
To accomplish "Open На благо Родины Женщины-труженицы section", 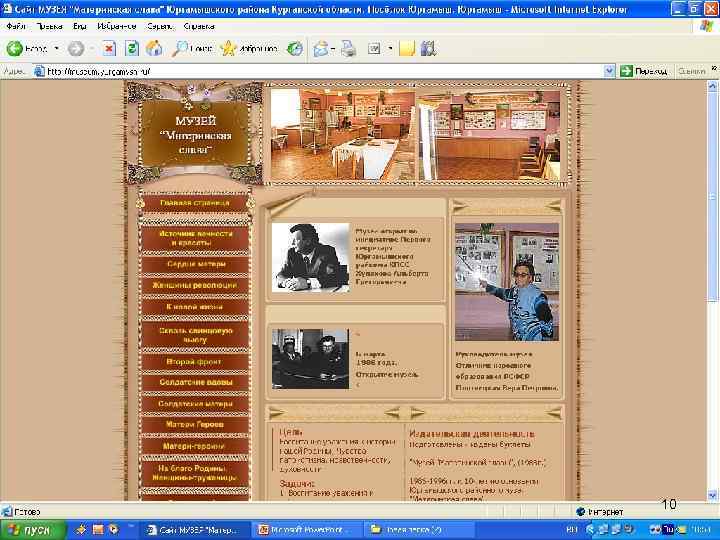I will (x=196, y=473).
